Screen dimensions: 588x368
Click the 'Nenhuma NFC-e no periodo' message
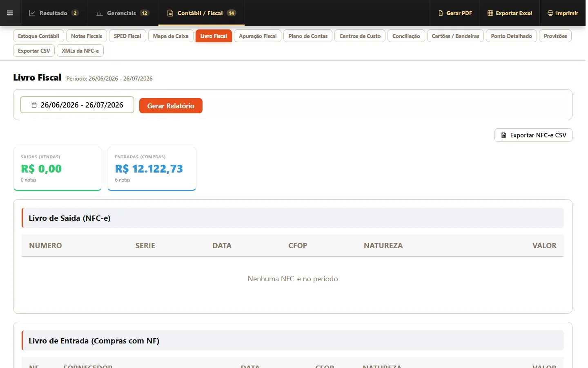(x=293, y=279)
